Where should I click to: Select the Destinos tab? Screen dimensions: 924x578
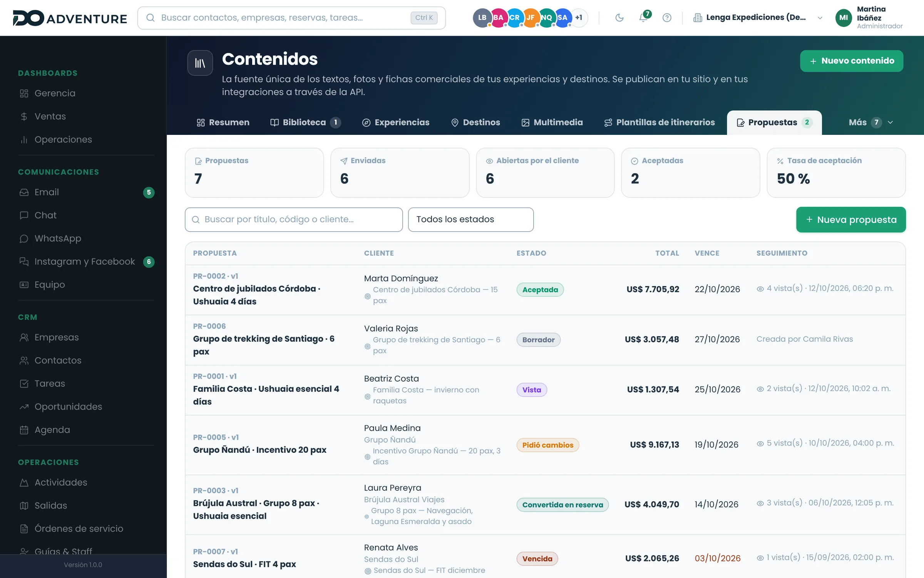tap(475, 123)
